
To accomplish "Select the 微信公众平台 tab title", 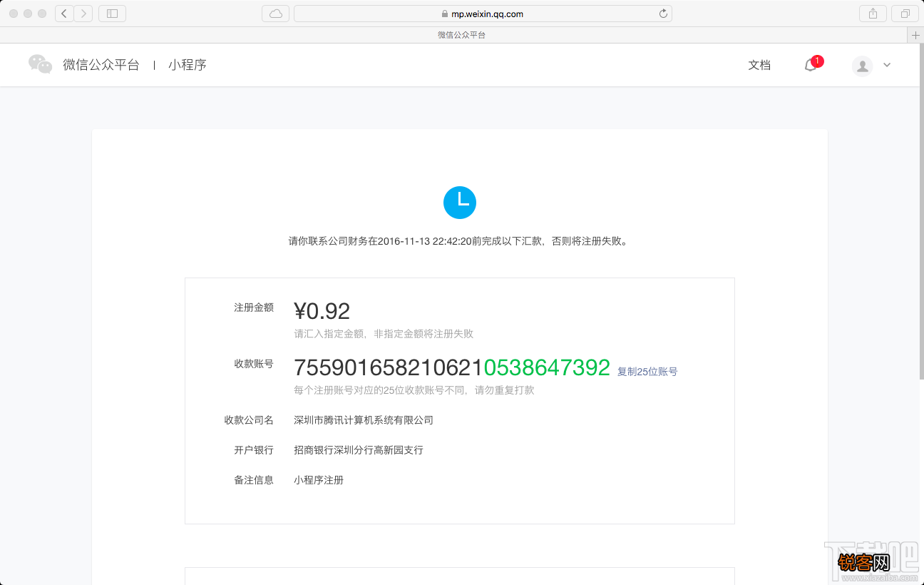I will (461, 35).
